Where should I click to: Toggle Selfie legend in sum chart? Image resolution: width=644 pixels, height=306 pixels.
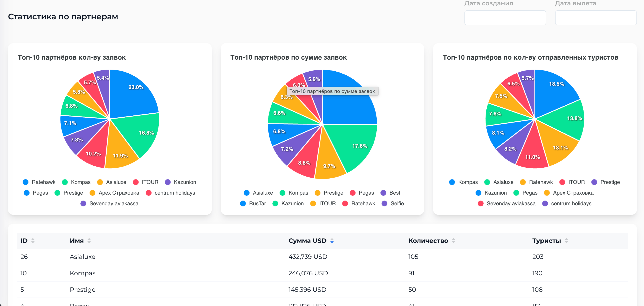click(x=393, y=203)
